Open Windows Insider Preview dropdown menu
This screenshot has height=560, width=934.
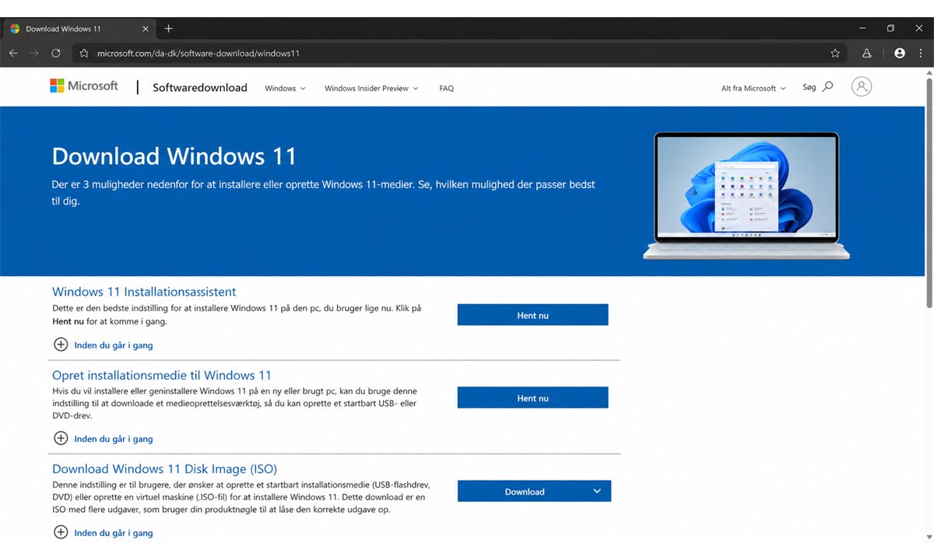[371, 89]
